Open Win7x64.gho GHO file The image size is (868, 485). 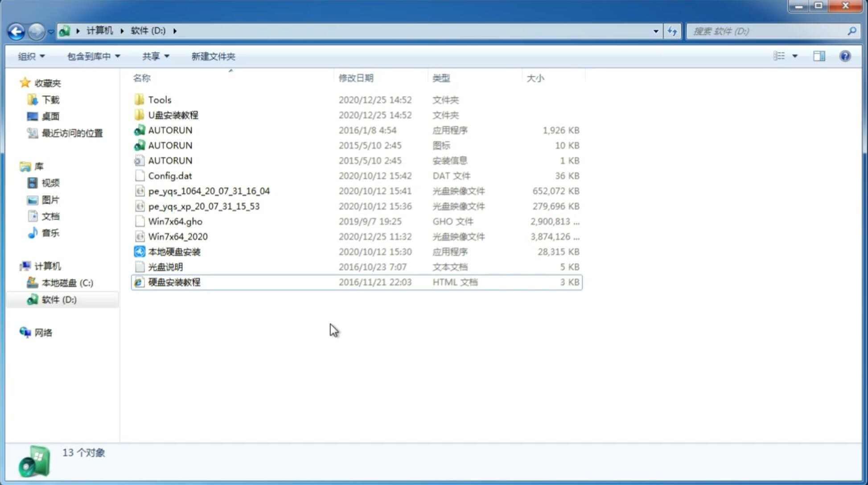175,221
